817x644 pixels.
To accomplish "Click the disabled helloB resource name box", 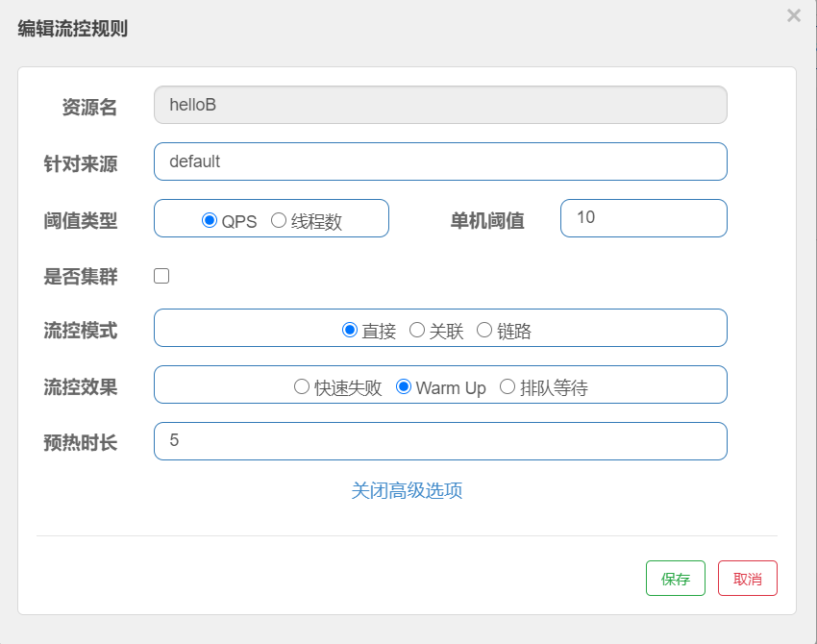I will (440, 104).
